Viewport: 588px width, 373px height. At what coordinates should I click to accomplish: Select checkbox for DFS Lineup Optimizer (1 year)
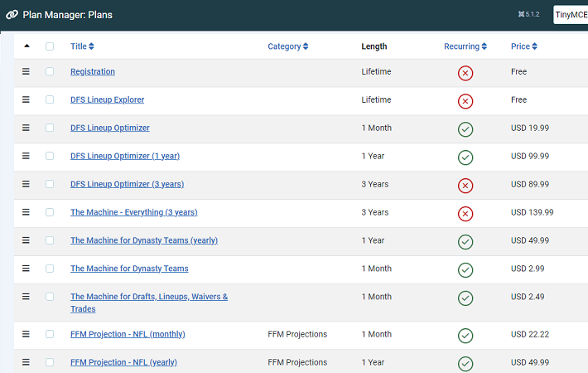[50, 156]
